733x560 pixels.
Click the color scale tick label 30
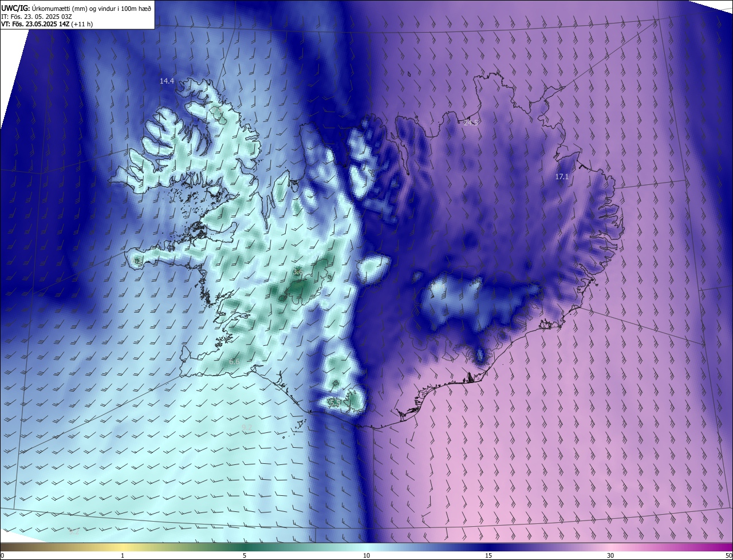click(x=610, y=555)
